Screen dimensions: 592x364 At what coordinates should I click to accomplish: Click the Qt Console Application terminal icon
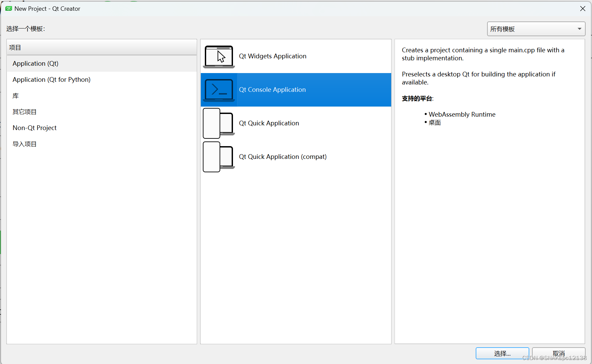point(219,90)
